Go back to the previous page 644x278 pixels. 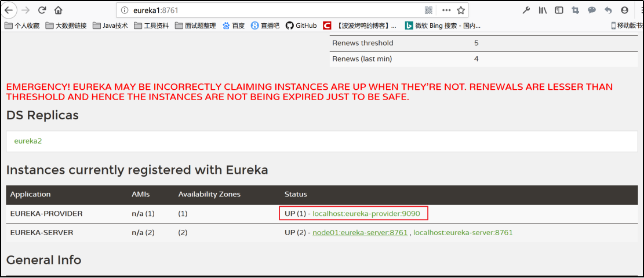8,10
